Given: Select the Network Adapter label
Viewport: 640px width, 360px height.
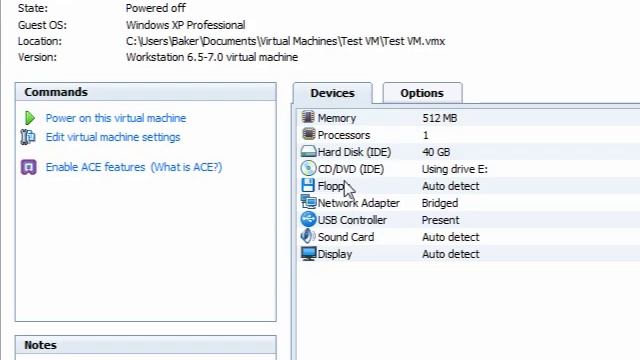Looking at the screenshot, I should (x=359, y=203).
